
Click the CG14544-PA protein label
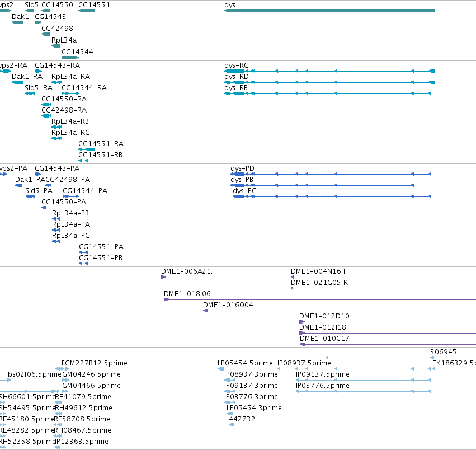pyautogui.click(x=85, y=191)
